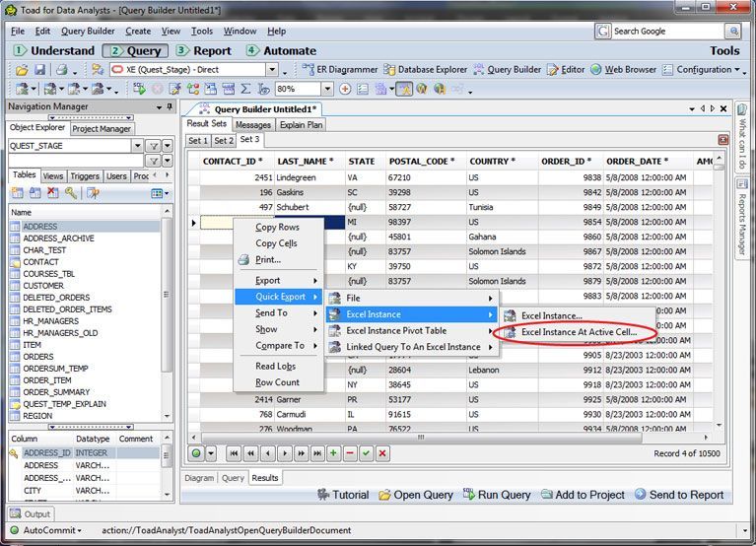Open the Database Explorer tool

tap(425, 70)
